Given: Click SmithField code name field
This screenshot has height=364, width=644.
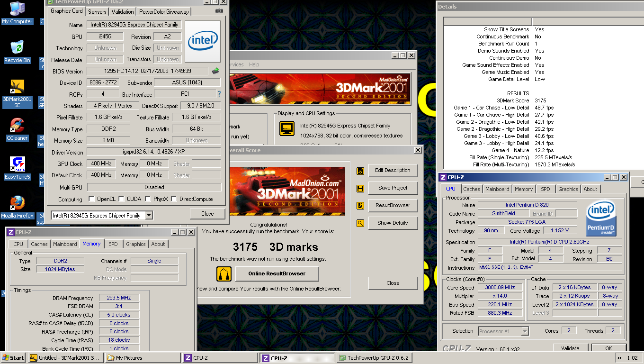Looking at the screenshot, I should 503,214.
